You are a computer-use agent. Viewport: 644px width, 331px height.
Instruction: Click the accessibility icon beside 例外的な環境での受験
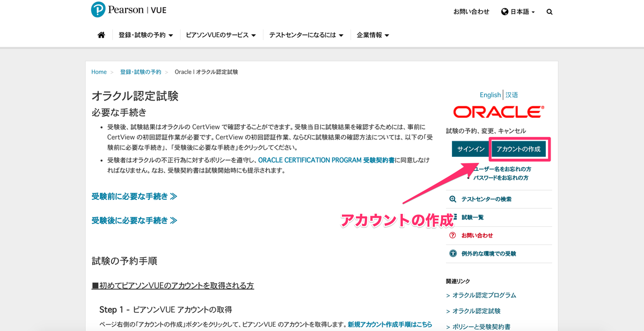point(452,253)
